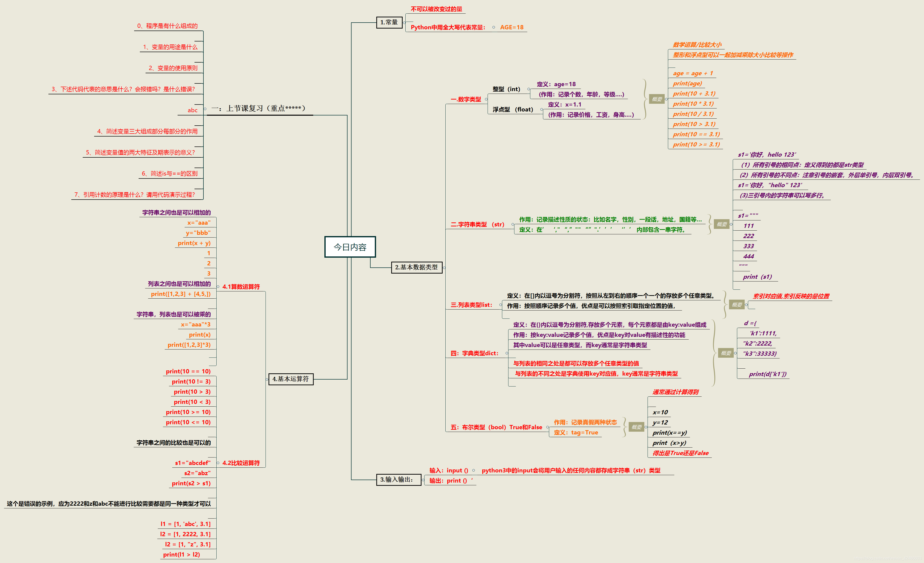Click the print([1,2,3] + [4,5,]) node
The width and height of the screenshot is (924, 563).
[181, 294]
